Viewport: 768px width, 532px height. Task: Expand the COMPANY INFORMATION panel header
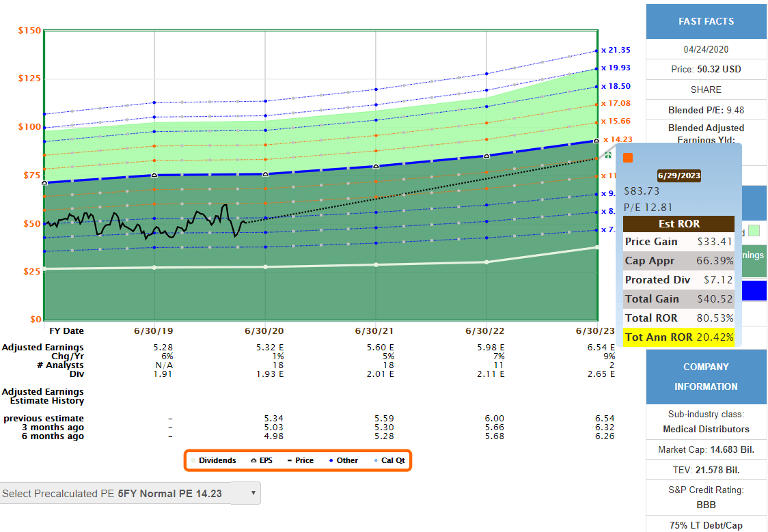[706, 376]
